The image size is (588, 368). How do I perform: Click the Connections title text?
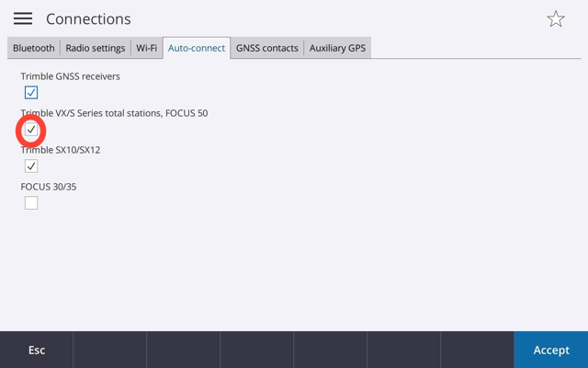[x=88, y=18]
